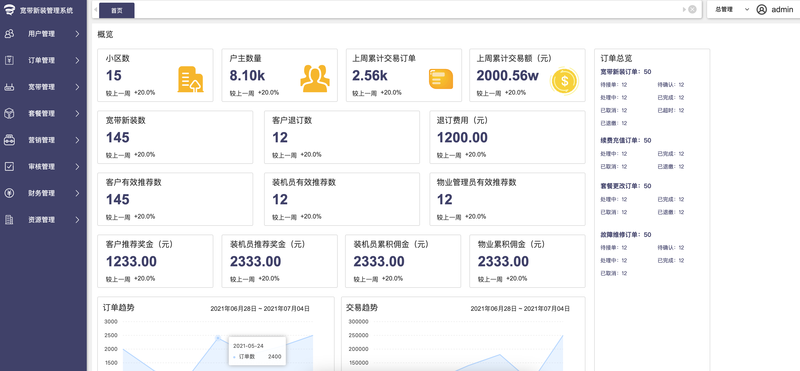Click the 客户有效推荐数 card title
The width and height of the screenshot is (800, 371).
click(133, 182)
